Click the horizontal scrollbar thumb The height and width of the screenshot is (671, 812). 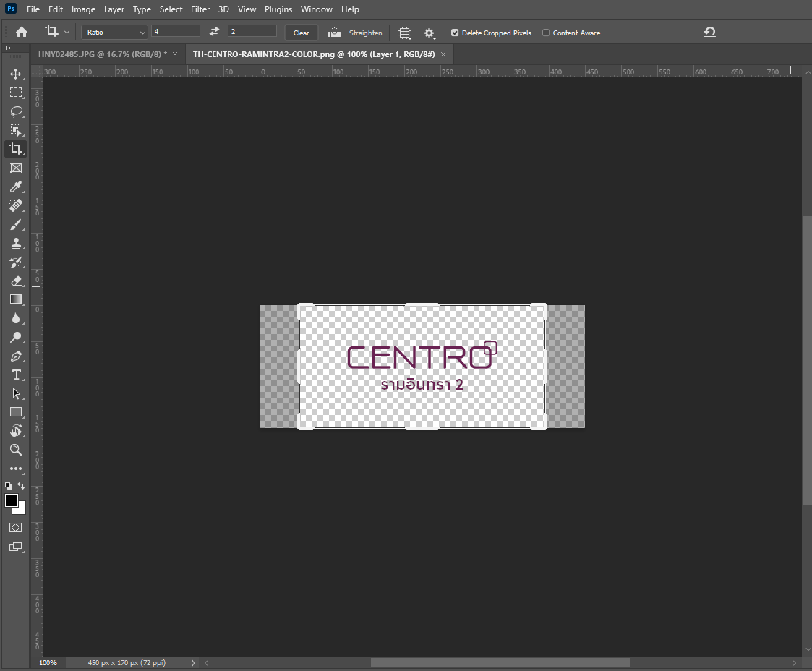tap(500, 663)
